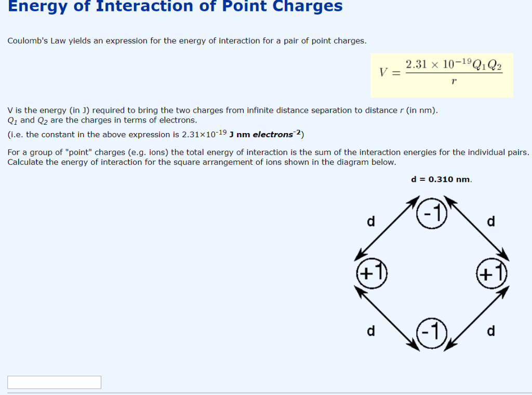Click the bottom -1 charge circle
Viewport: 532px width, 395px height.
pos(432,332)
